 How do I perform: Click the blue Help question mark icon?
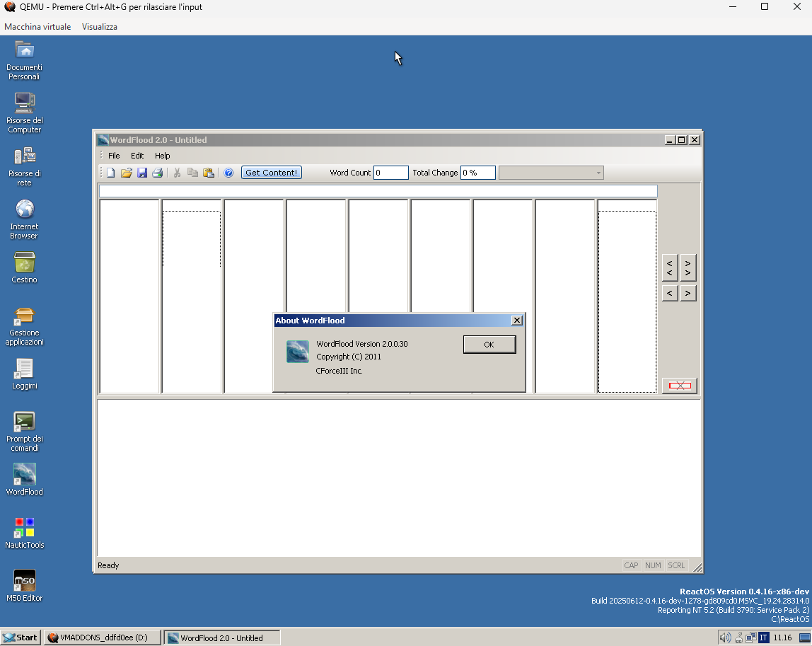pyautogui.click(x=228, y=173)
